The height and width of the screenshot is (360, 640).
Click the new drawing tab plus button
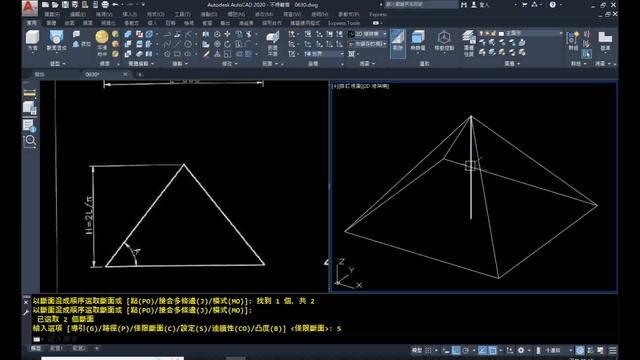click(140, 75)
